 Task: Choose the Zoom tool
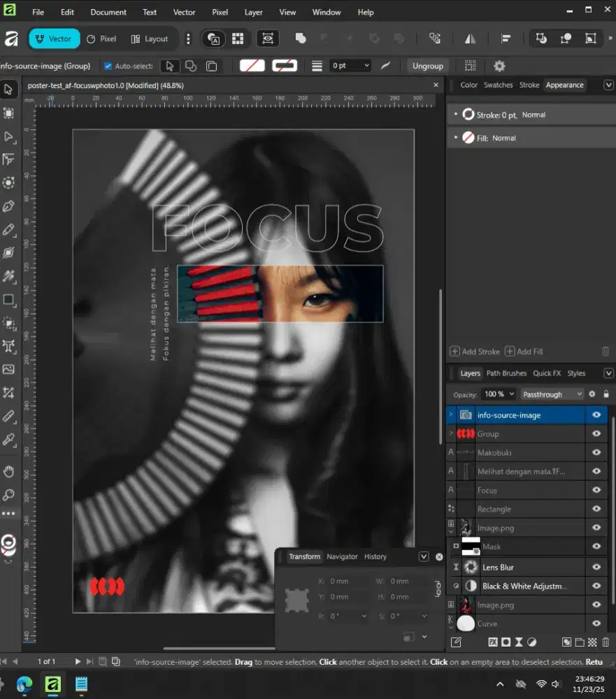[x=9, y=494]
